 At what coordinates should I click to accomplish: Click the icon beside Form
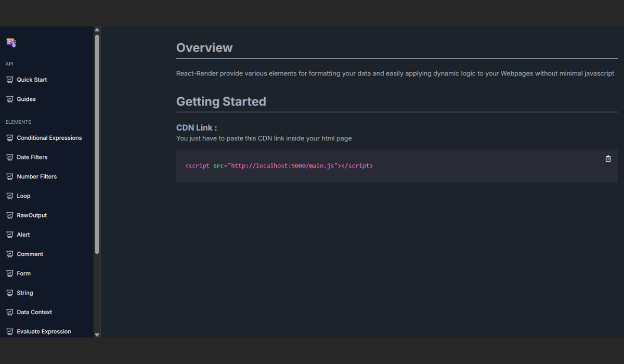click(x=9, y=273)
